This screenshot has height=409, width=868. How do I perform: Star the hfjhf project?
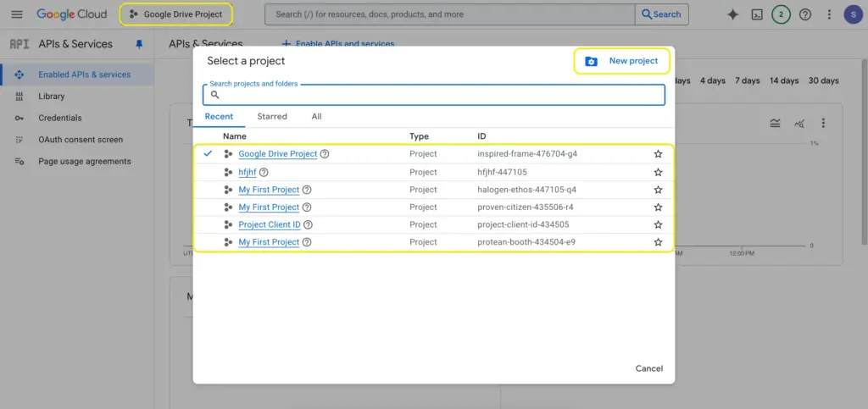[658, 172]
